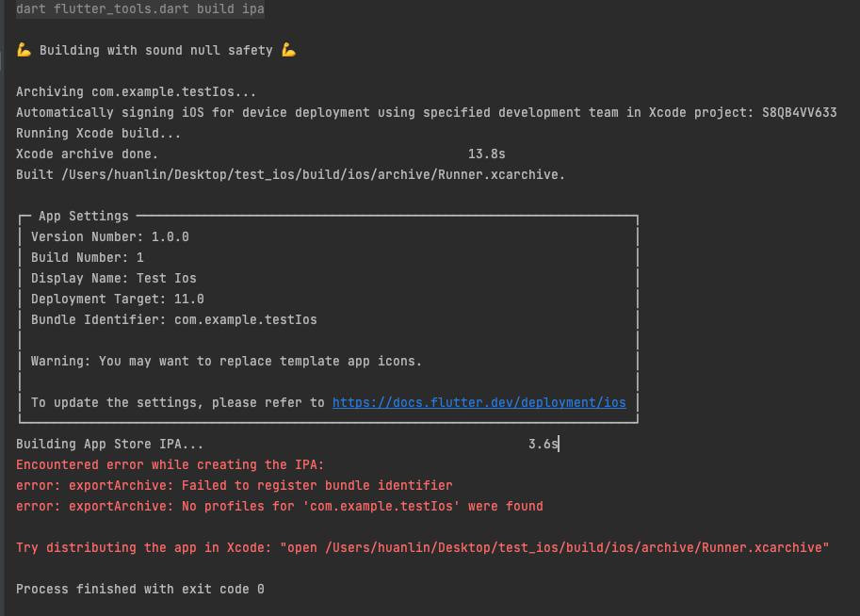860x616 pixels.
Task: Click the 'Bundle Identifier: com.example.testIos' row
Action: (x=174, y=320)
